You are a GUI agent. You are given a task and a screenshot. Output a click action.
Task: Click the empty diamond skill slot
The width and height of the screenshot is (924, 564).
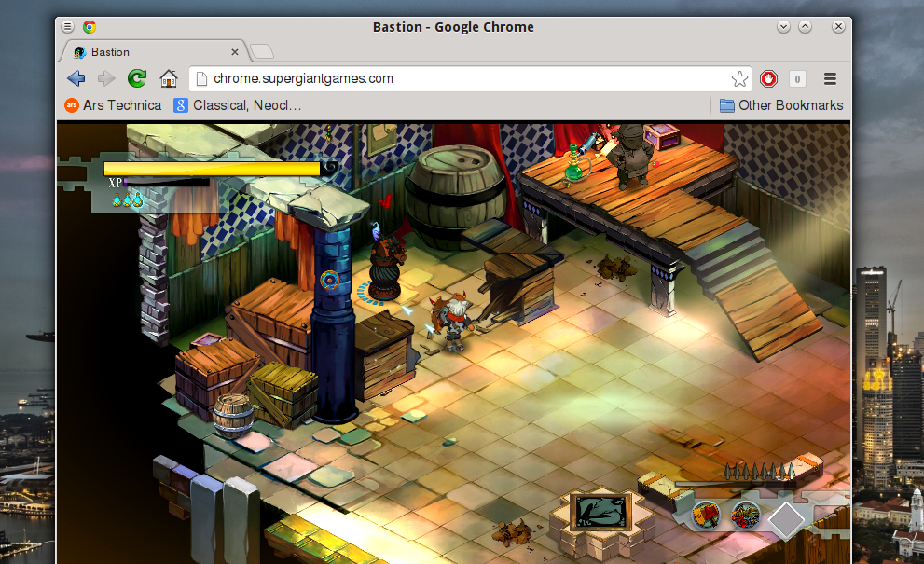[x=786, y=519]
